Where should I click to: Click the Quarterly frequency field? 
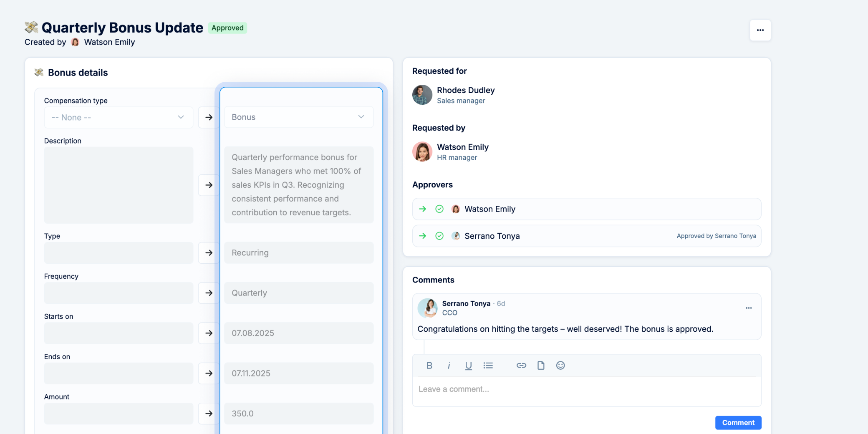click(299, 293)
